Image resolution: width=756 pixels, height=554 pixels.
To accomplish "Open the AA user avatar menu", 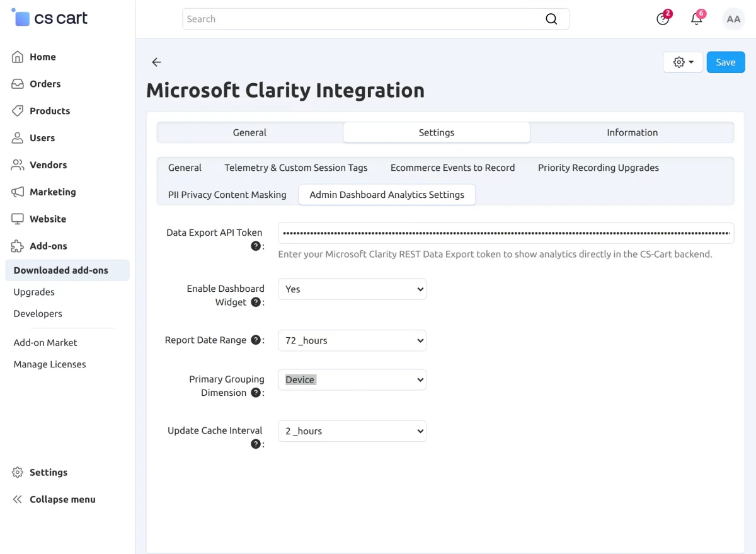I will point(733,19).
